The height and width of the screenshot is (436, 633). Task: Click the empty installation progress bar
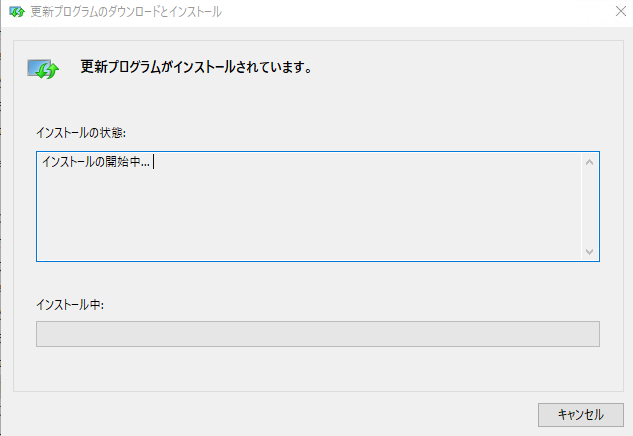(318, 334)
